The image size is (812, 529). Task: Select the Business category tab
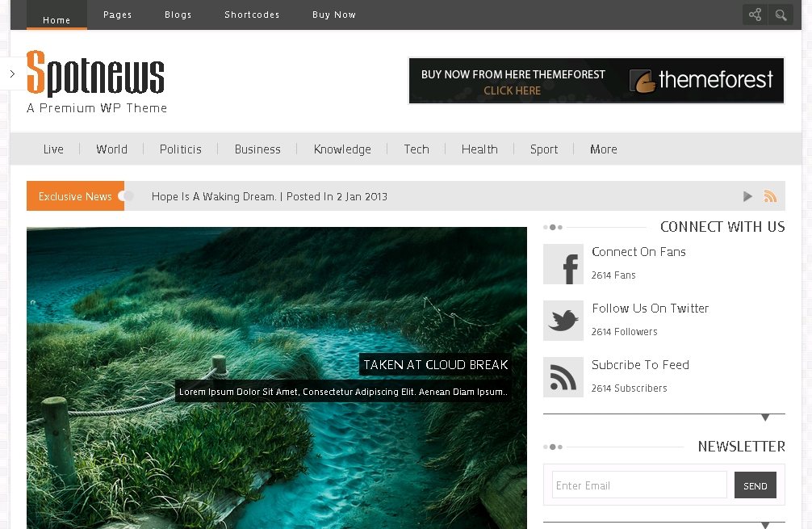(257, 149)
